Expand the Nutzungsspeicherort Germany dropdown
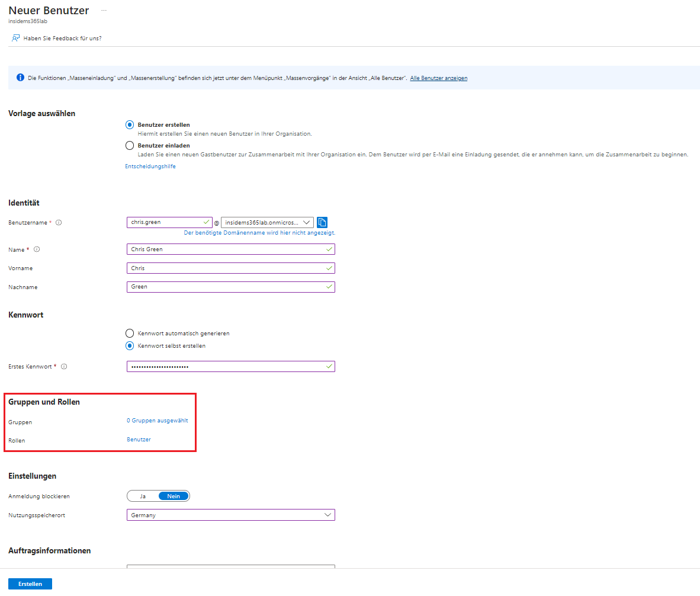 point(230,515)
